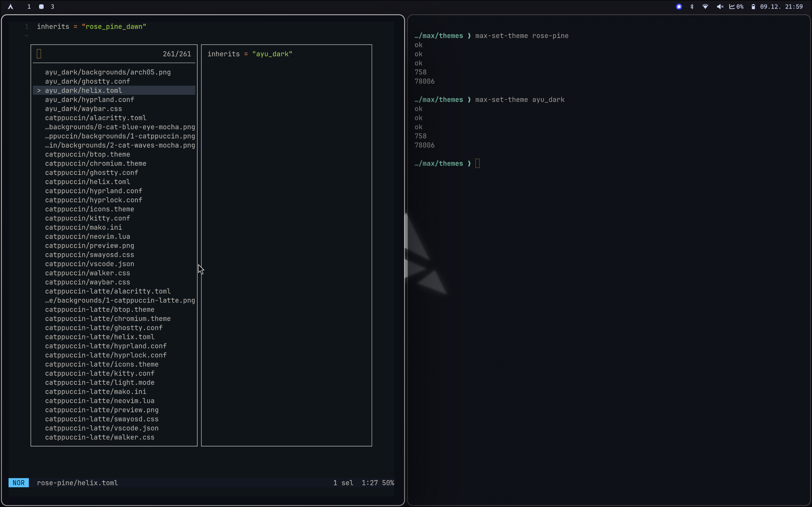This screenshot has width=812, height=507.
Task: Click the NOR mode indicator in Helix statusline
Action: click(x=18, y=483)
